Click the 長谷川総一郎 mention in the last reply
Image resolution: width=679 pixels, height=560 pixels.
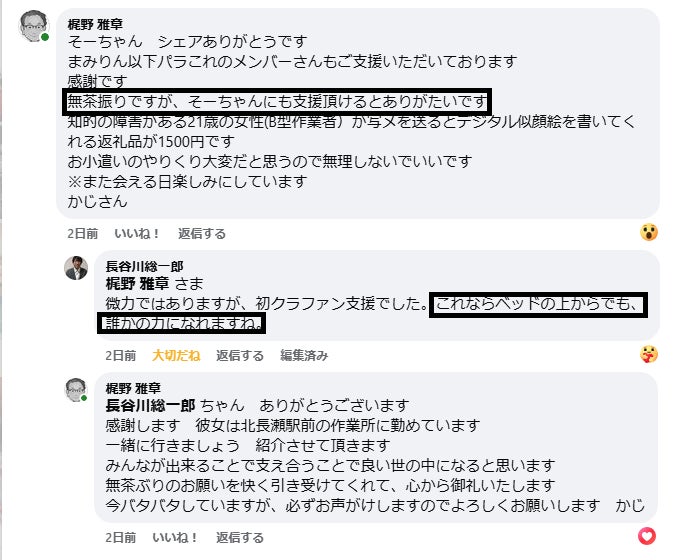point(150,406)
